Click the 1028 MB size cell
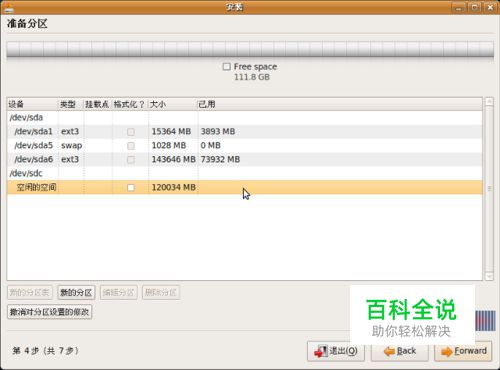The image size is (500, 370). (x=169, y=145)
